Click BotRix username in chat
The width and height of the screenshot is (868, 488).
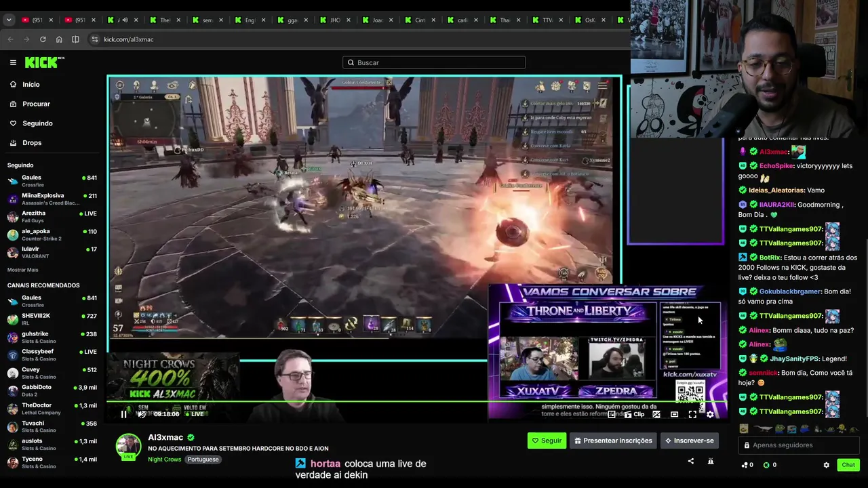(x=769, y=258)
